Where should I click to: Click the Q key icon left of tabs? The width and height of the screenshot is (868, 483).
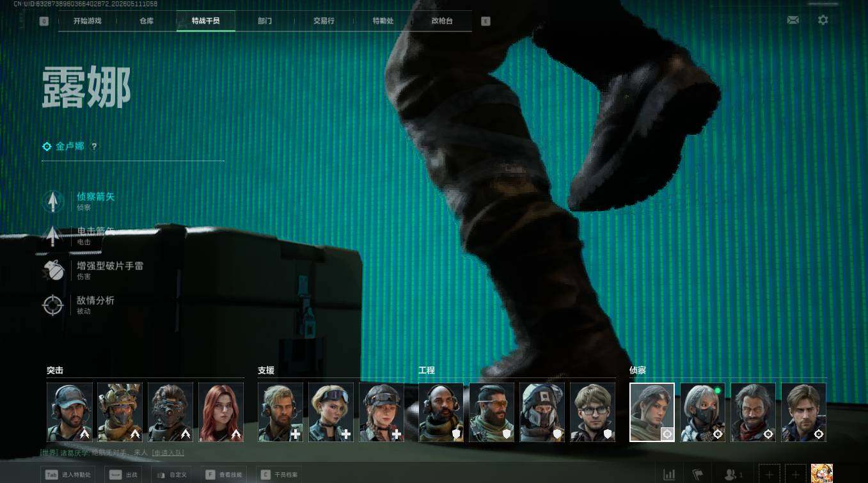tap(44, 21)
